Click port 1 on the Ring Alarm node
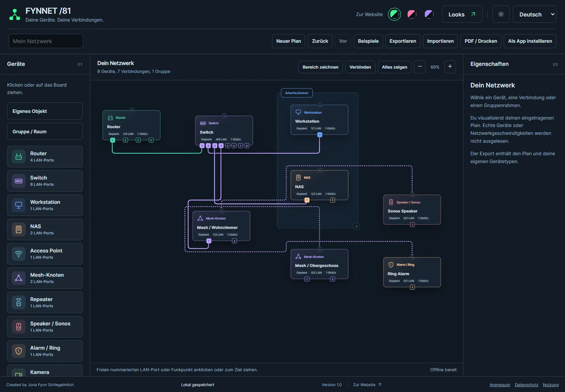 click(x=412, y=287)
